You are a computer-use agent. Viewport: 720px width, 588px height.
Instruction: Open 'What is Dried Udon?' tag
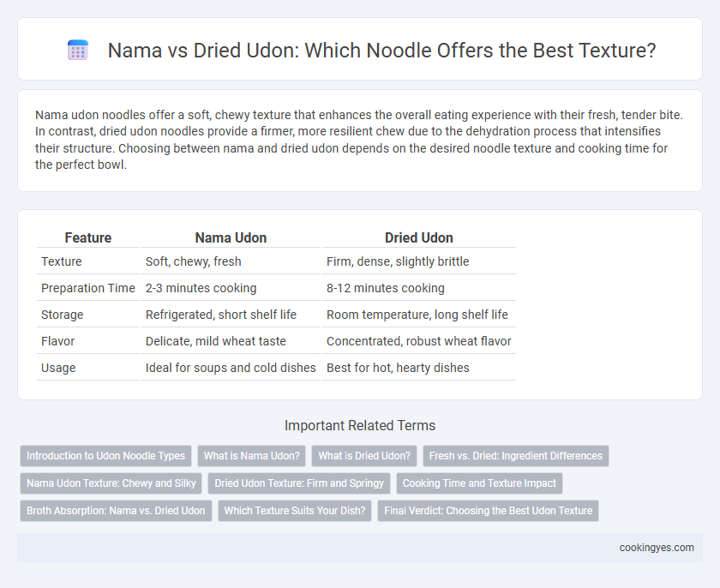pyautogui.click(x=364, y=456)
